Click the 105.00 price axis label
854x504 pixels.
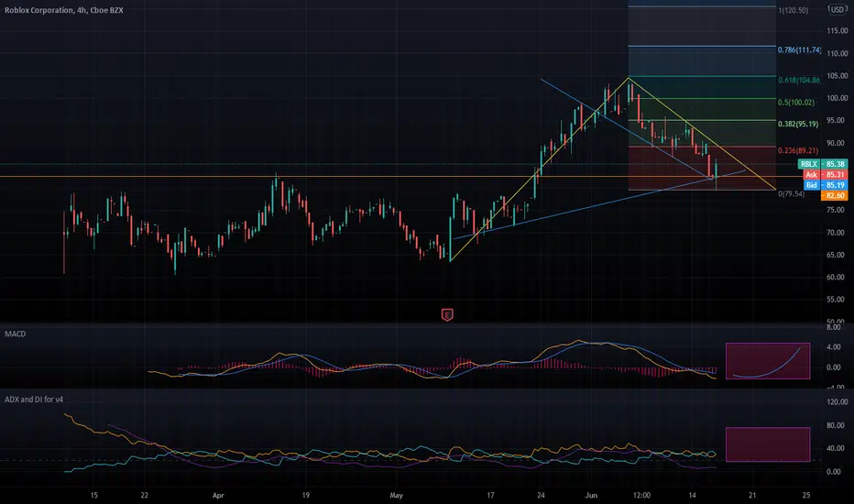(x=838, y=76)
